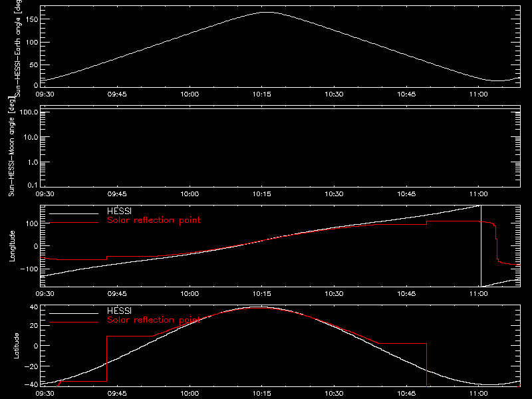Click the 100 tick on Earth angle axis
This screenshot has width=532, height=399.
[32, 43]
